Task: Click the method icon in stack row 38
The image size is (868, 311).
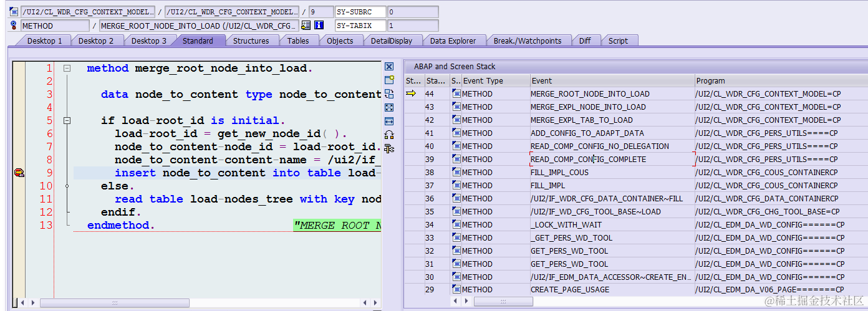Action: 456,173
